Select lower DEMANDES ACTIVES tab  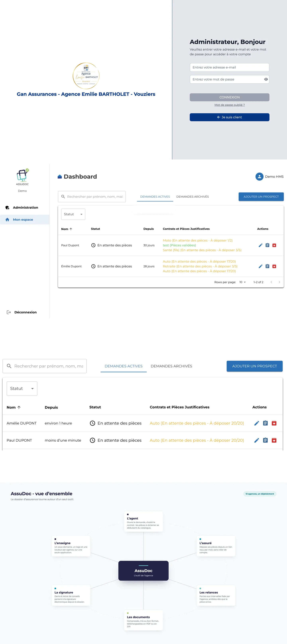pyautogui.click(x=124, y=366)
